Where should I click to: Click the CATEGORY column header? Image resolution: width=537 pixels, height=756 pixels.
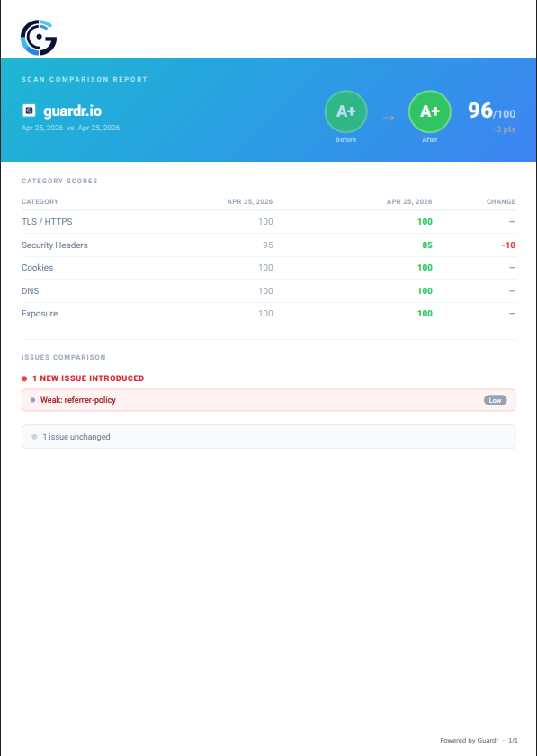pyautogui.click(x=40, y=201)
